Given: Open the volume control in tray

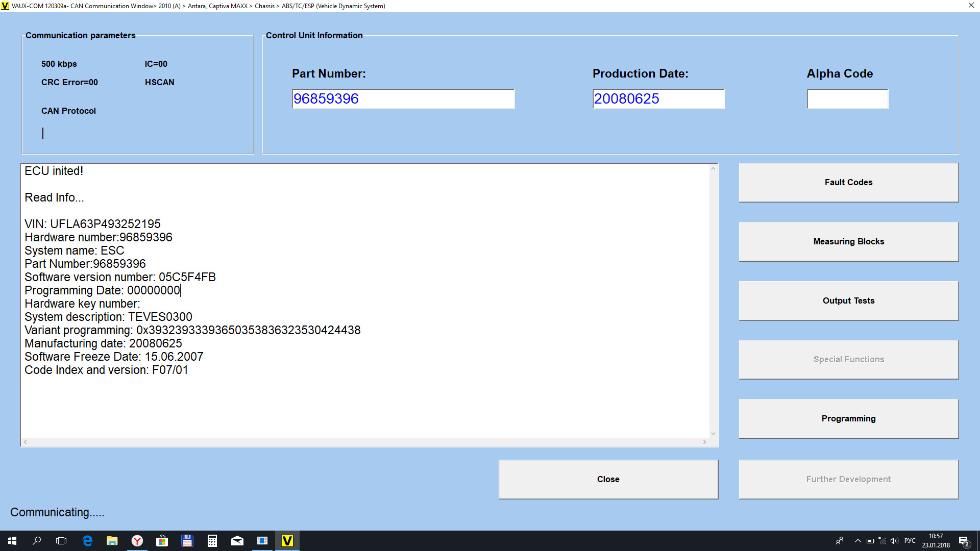Looking at the screenshot, I should coord(894,541).
